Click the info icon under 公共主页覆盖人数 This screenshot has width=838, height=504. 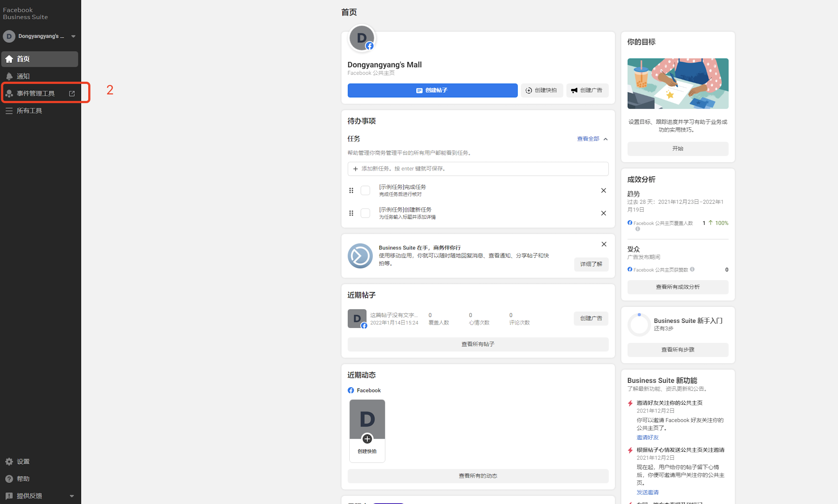[638, 229]
